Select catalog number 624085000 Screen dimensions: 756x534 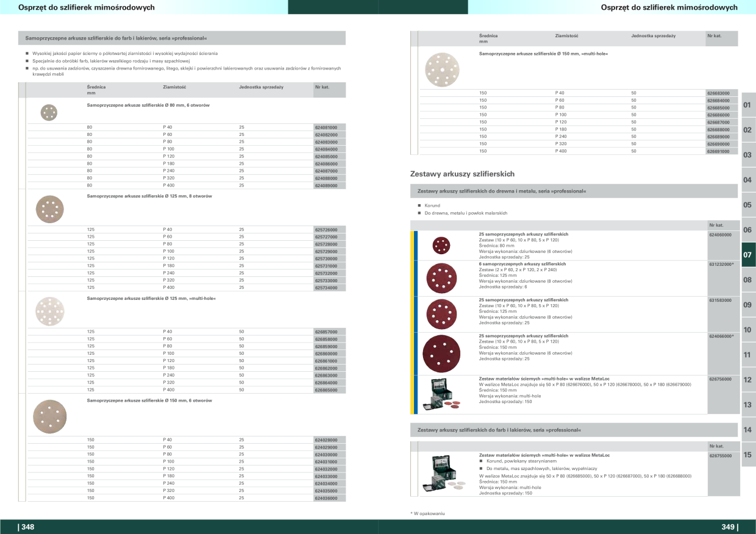(x=326, y=157)
